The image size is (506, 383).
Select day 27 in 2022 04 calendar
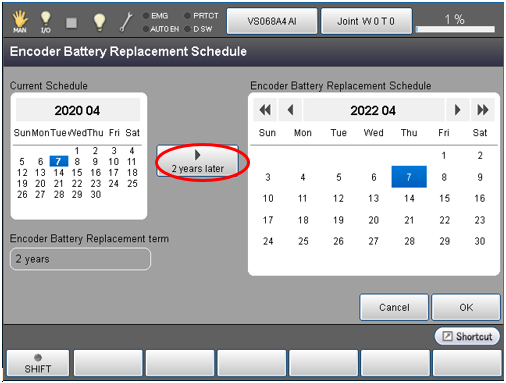pyautogui.click(x=374, y=241)
